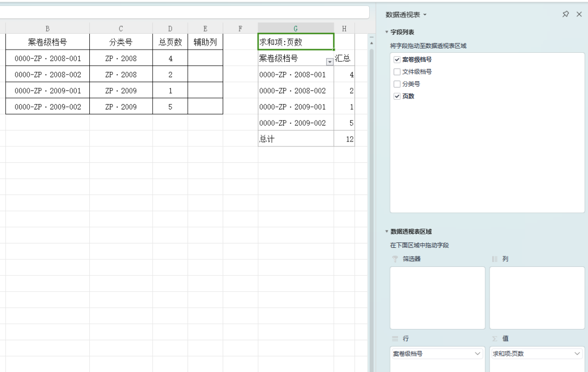Click the empty 列 drop area
Image resolution: width=588 pixels, height=372 pixels.
point(537,298)
